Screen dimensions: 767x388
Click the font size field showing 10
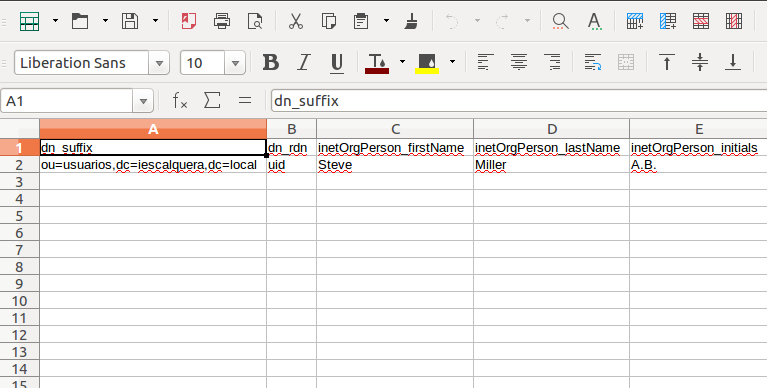click(203, 63)
